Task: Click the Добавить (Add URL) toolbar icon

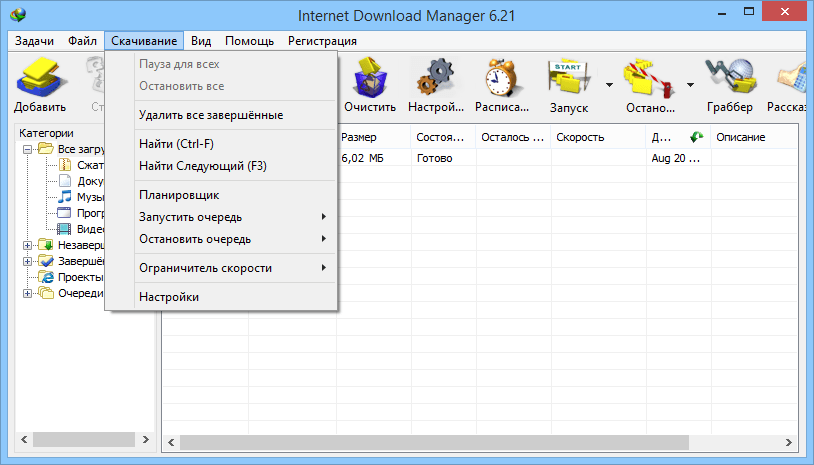Action: click(x=40, y=84)
